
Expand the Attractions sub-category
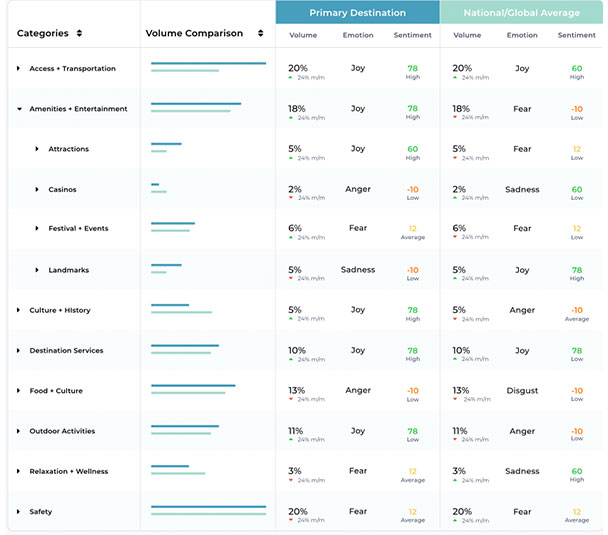(37, 149)
